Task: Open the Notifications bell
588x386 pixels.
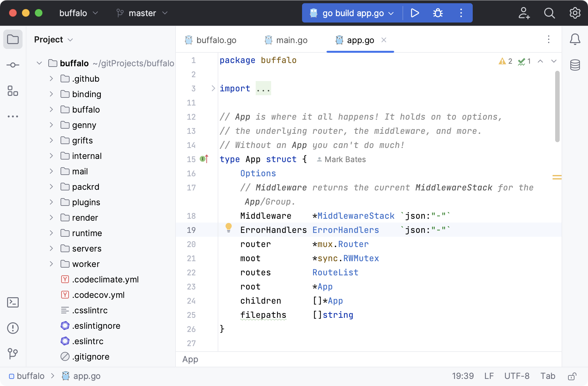Action: 575,39
